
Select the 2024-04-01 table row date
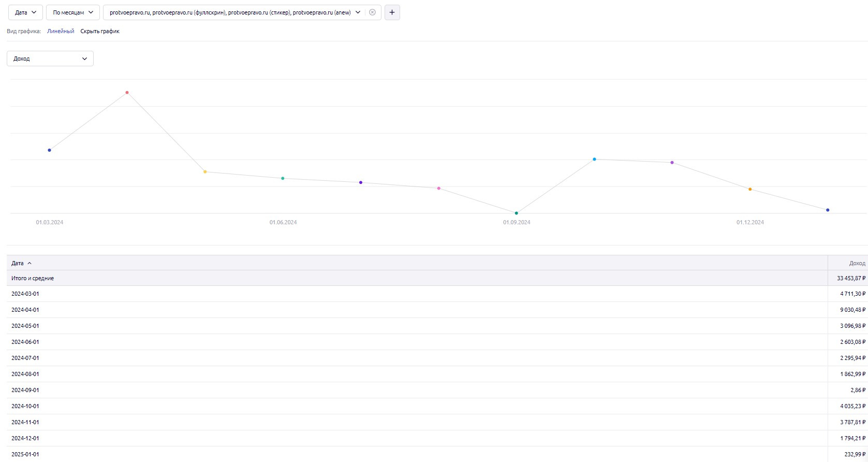[x=25, y=310]
